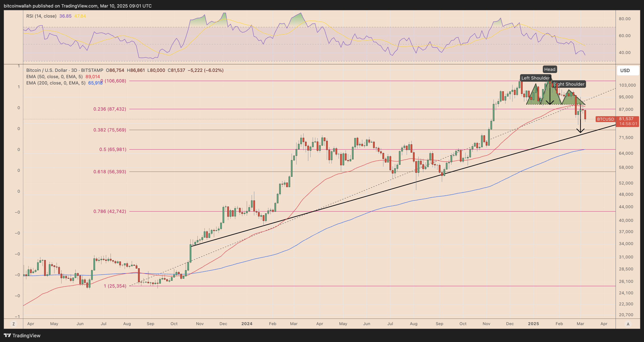Click the bitcoinwallah published header text

pyautogui.click(x=77, y=6)
